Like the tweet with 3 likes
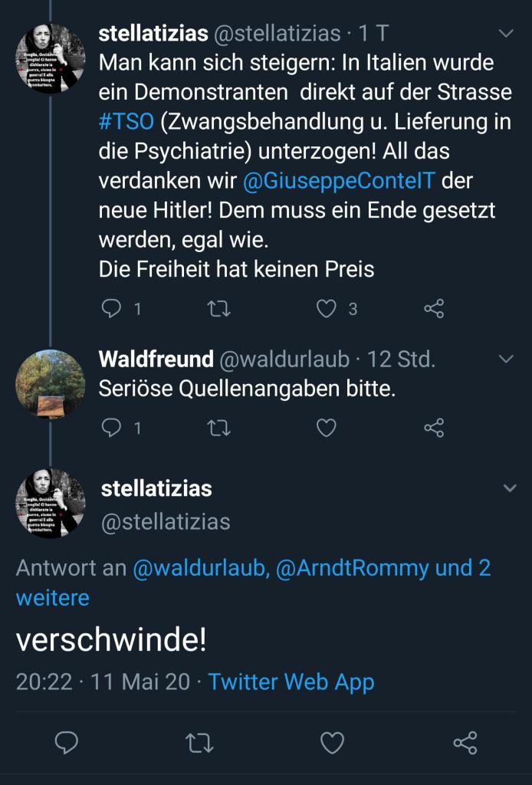 [x=327, y=309]
